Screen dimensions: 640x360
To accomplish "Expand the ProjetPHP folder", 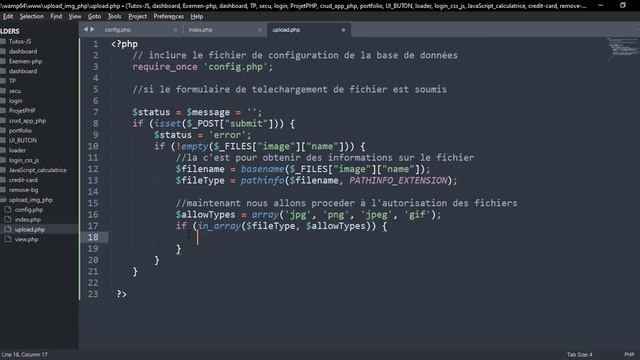I will pyautogui.click(x=22, y=111).
